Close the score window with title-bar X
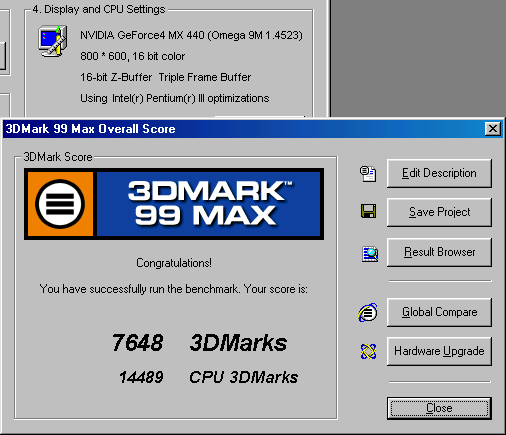 pos(493,129)
